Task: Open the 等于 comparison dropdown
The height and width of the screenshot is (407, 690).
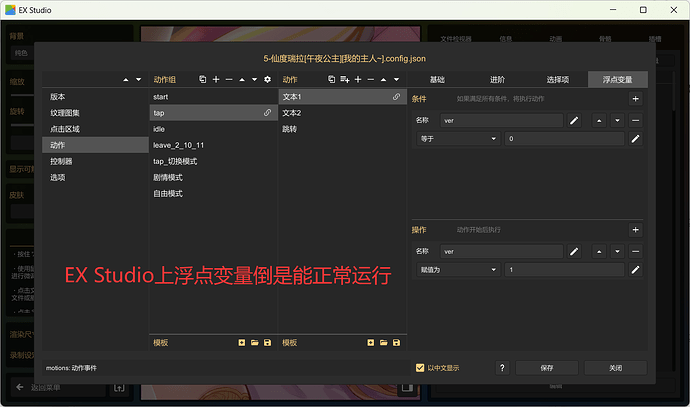Action: 458,139
